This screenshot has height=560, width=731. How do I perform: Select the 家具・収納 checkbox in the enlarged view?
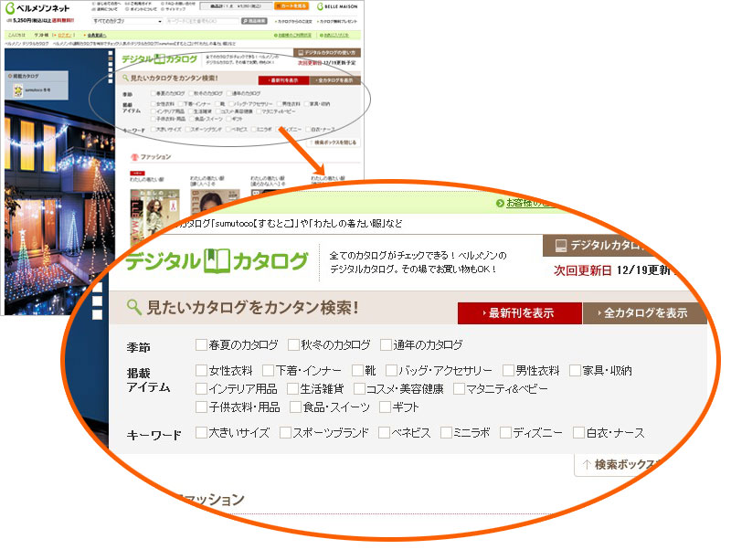click(576, 371)
